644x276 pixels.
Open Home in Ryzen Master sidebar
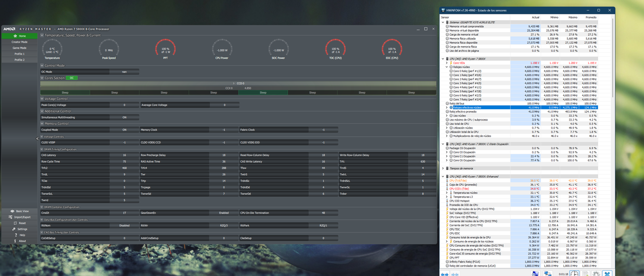19,36
